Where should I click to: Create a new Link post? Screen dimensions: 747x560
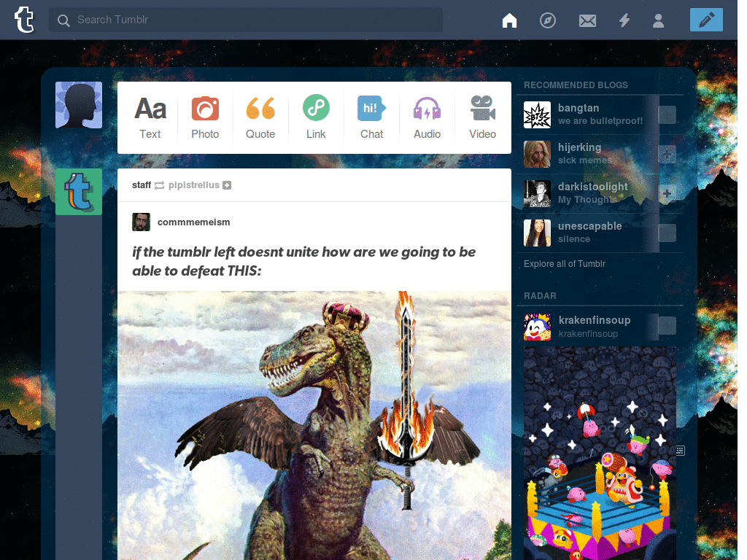(x=316, y=117)
